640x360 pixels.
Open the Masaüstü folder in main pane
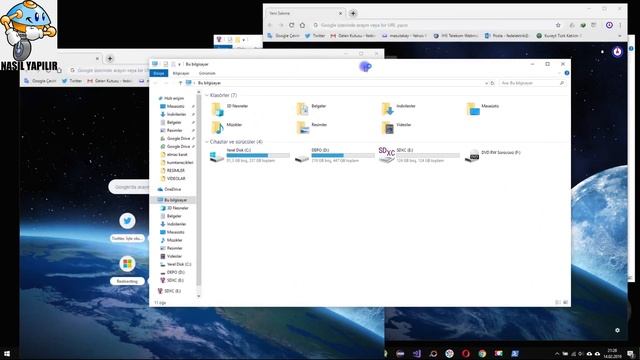pos(483,109)
